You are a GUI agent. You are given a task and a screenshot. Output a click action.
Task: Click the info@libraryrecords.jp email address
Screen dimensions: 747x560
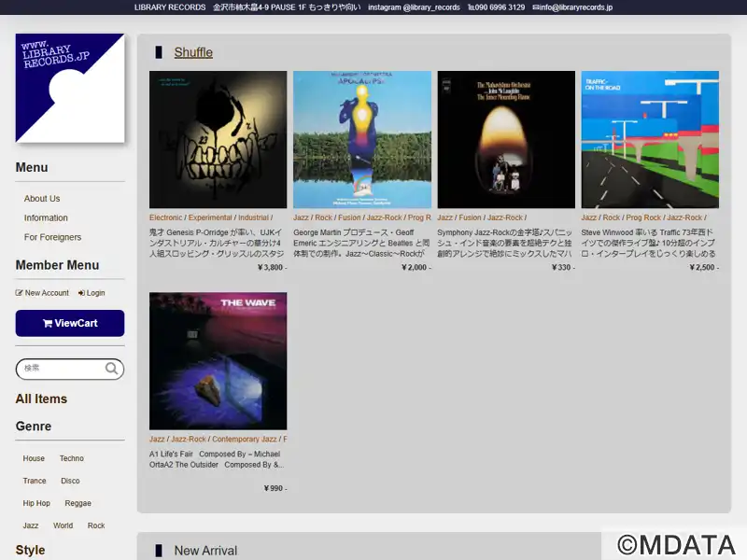(x=572, y=7)
